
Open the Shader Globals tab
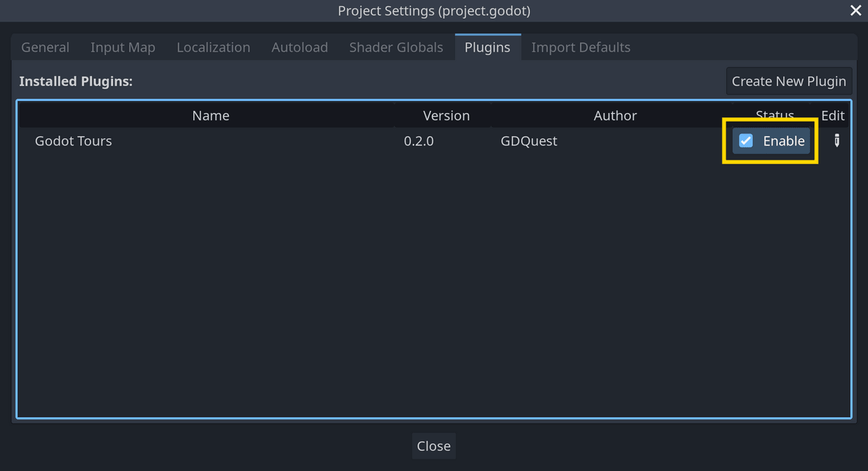396,47
